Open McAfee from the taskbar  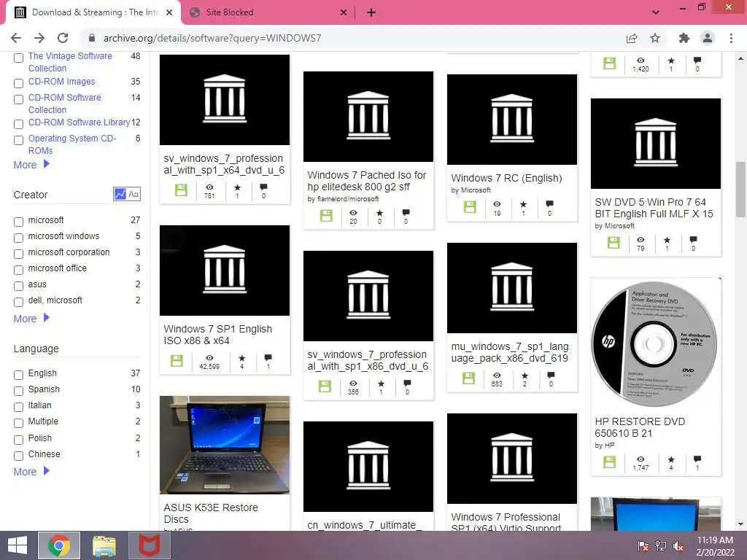(x=149, y=545)
